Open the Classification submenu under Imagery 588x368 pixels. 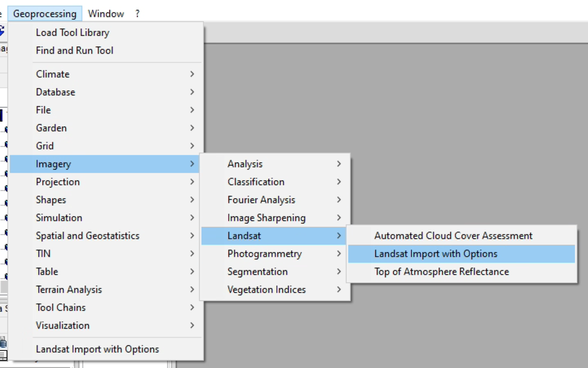pos(256,182)
